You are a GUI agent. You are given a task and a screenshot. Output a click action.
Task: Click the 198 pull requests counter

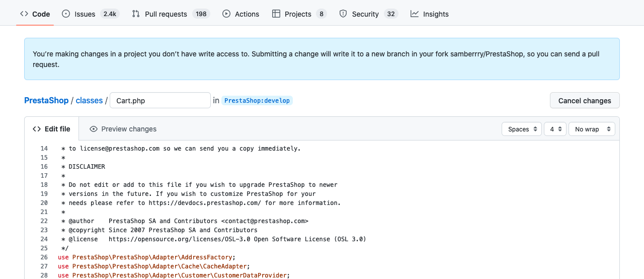tap(201, 14)
